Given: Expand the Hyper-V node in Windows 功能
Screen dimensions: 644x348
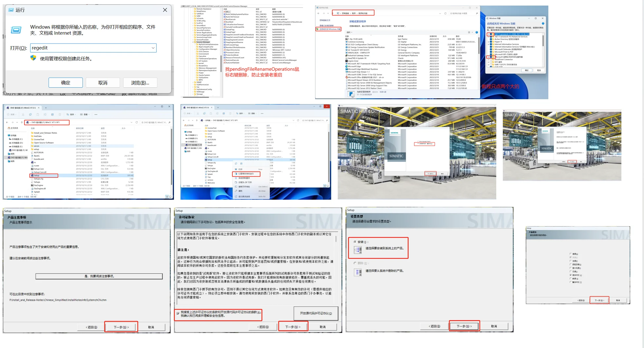Looking at the screenshot, I should pyautogui.click(x=488, y=42).
